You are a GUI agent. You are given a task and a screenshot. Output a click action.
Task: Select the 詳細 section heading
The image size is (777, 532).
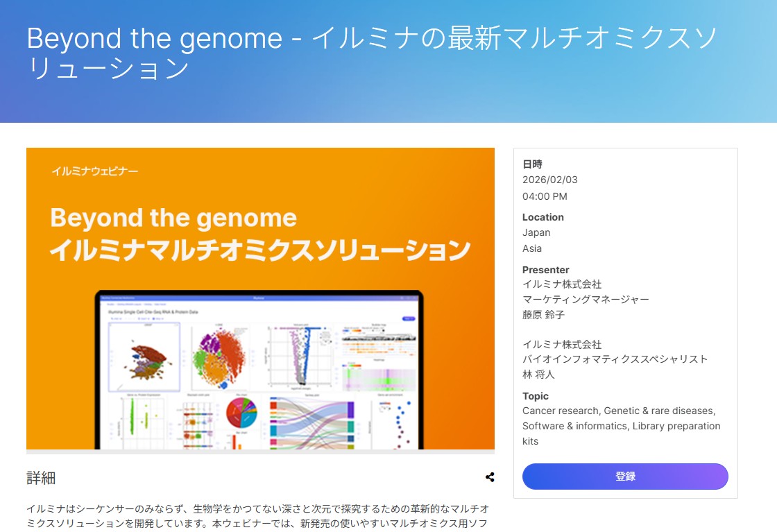[41, 478]
